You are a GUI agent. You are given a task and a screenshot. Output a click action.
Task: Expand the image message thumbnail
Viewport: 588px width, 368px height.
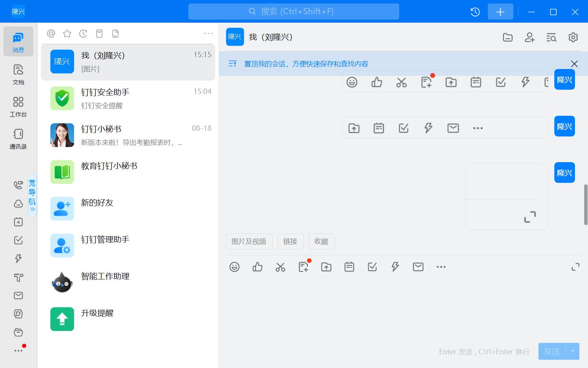click(530, 217)
